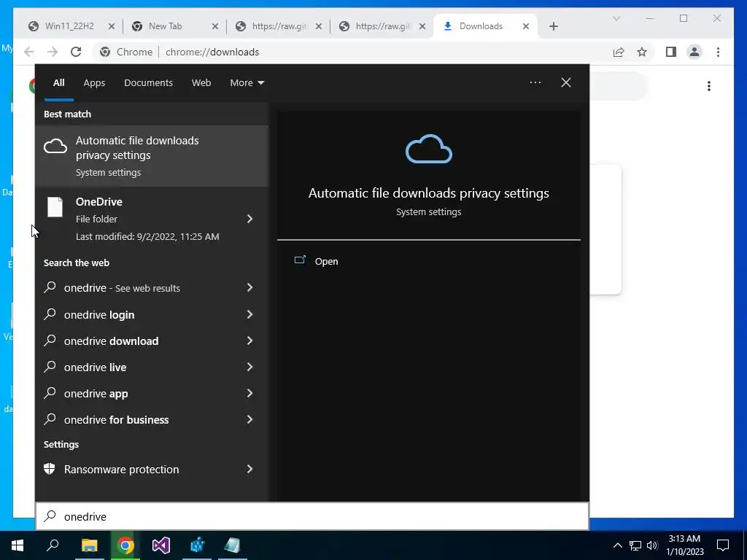This screenshot has width=747, height=560.
Task: Open Automatic file downloads privacy settings result
Action: click(152, 156)
